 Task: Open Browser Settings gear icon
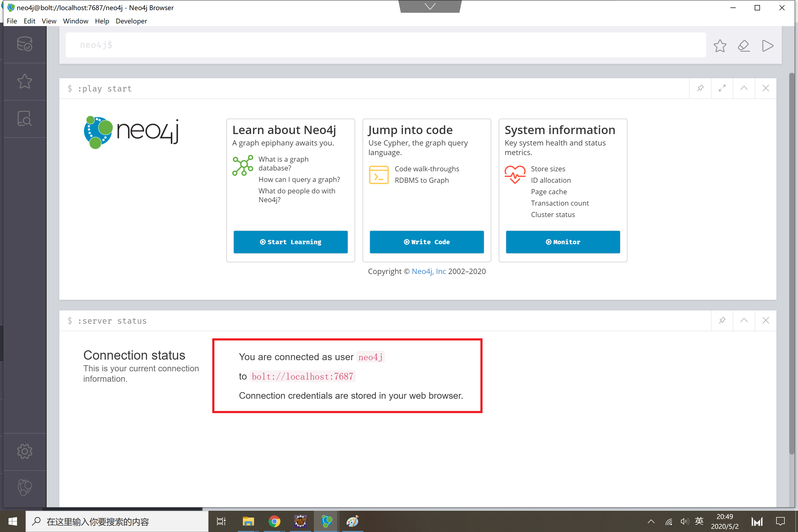(24, 451)
